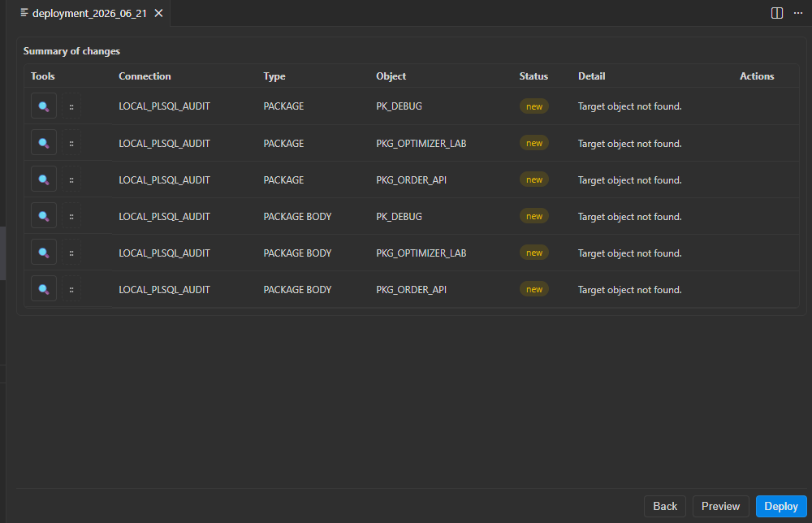This screenshot has height=523, width=812.
Task: Open magnifier tool for PACKAGE PKG_ORDER_API
Action: (44, 179)
